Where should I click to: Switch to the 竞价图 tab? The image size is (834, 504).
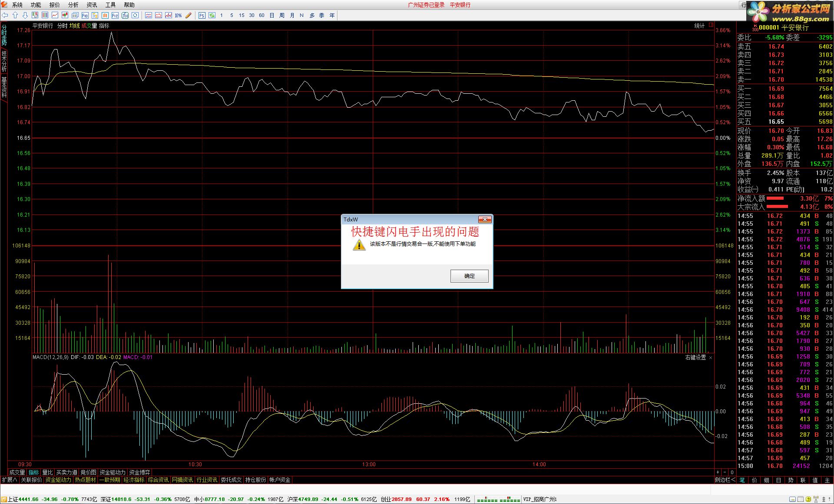pos(88,472)
